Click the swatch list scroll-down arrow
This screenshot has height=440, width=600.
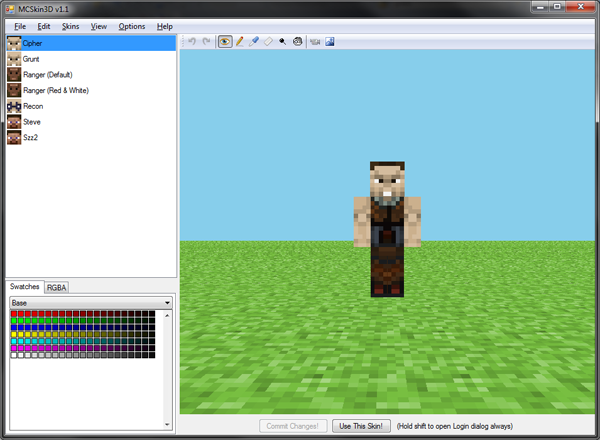point(167,425)
